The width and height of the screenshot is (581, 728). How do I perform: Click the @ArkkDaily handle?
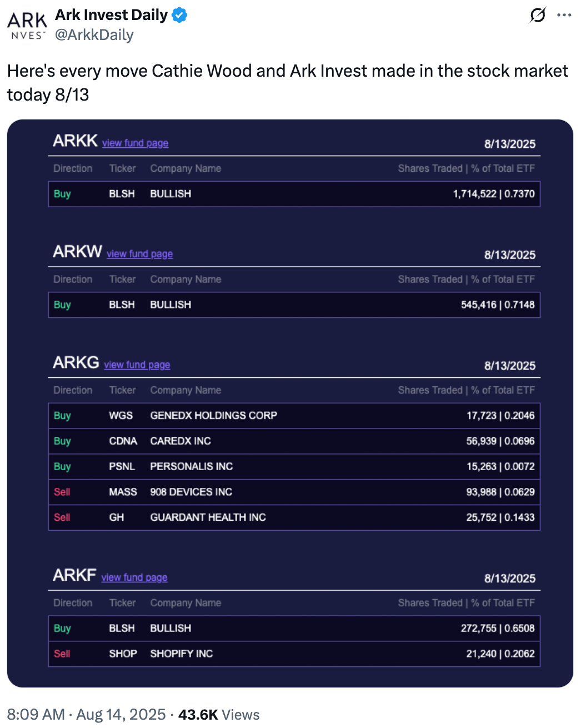pyautogui.click(x=94, y=35)
